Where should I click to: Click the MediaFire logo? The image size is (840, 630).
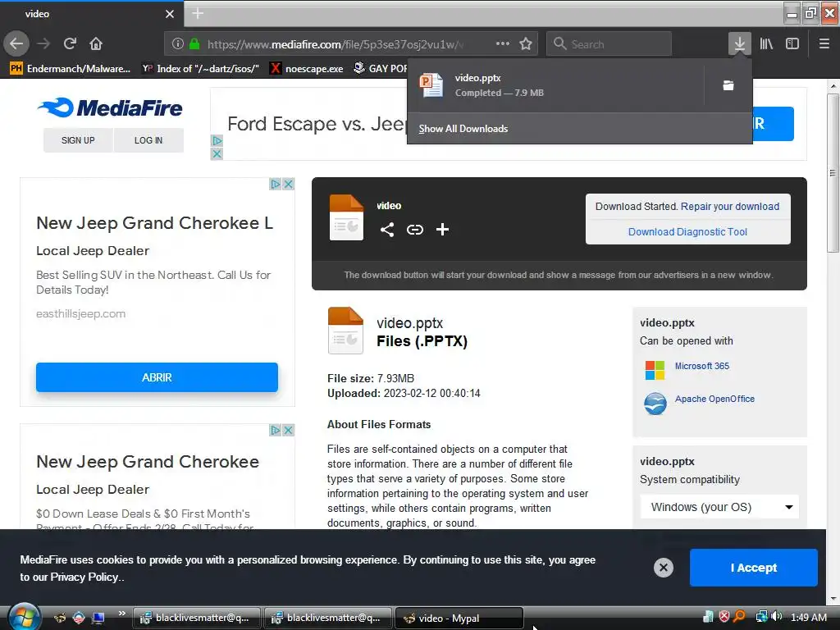111,107
